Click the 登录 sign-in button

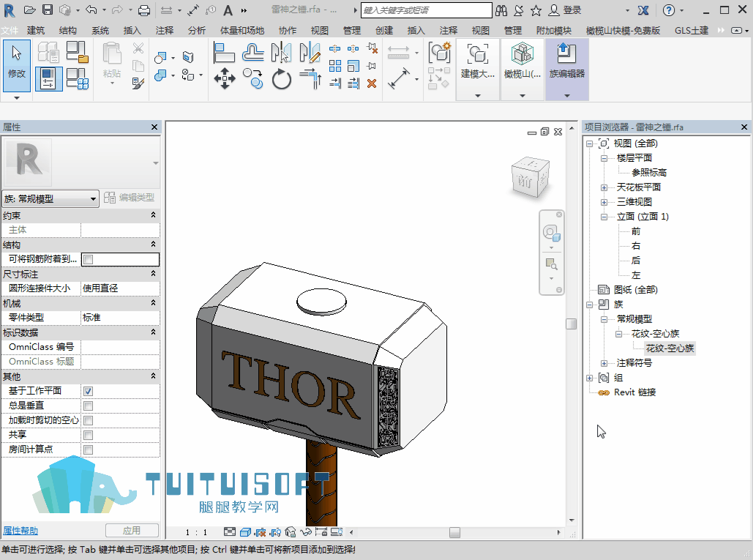click(565, 10)
